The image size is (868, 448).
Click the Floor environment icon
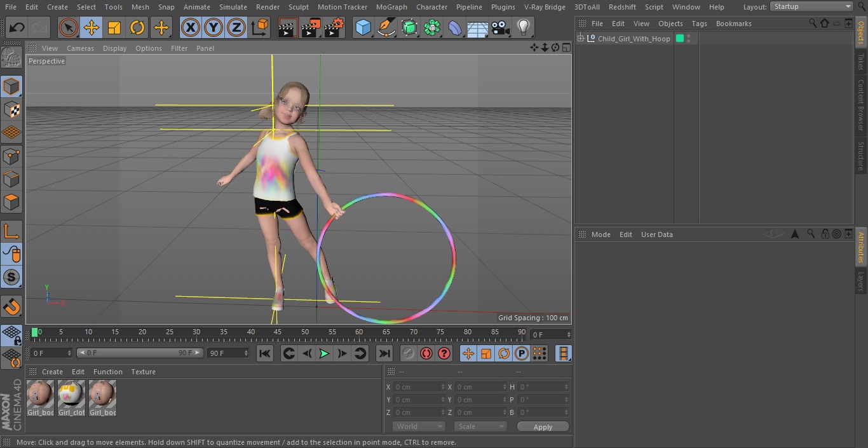[478, 28]
